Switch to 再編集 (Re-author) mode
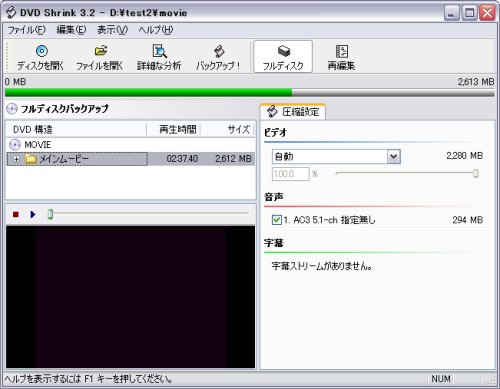 (x=341, y=57)
